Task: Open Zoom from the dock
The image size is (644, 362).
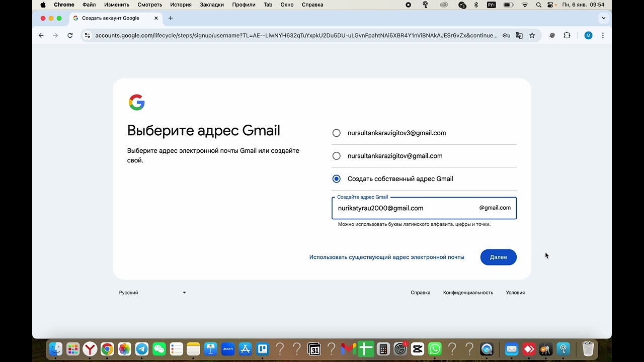Action: click(228, 348)
